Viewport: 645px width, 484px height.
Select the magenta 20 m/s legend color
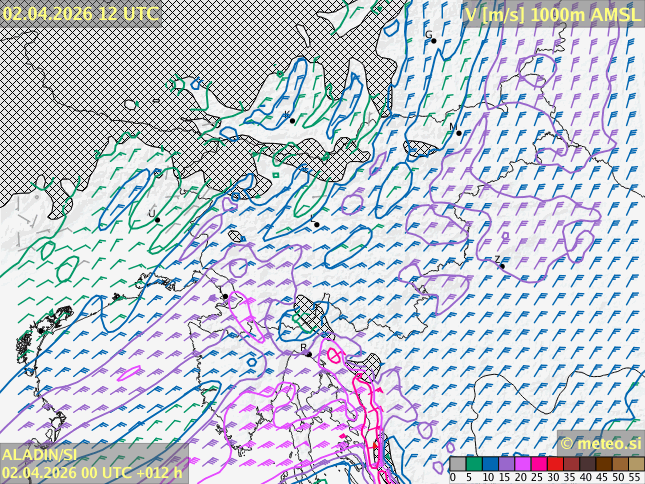pos(521,464)
